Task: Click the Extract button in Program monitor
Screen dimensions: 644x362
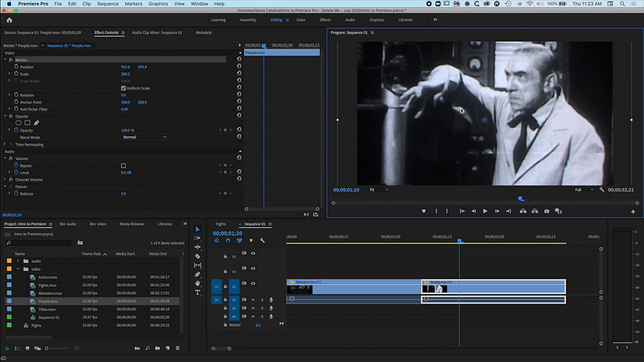Action: coord(534,211)
